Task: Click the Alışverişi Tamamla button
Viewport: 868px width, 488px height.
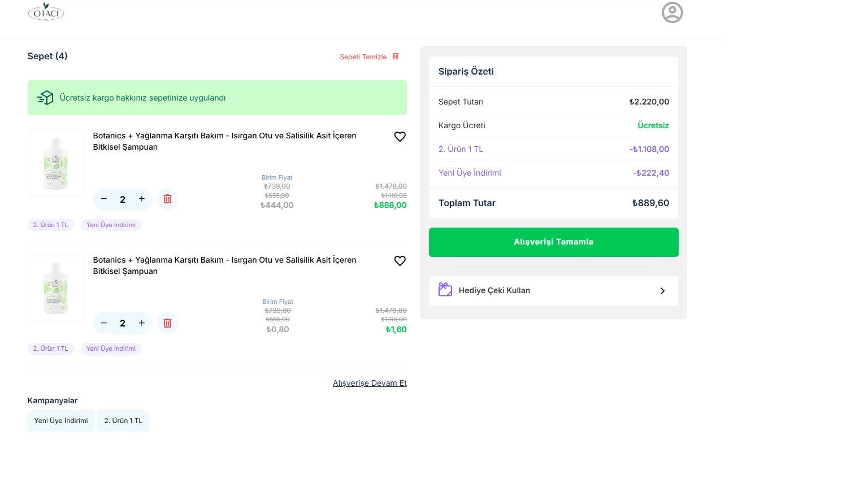Action: 554,242
